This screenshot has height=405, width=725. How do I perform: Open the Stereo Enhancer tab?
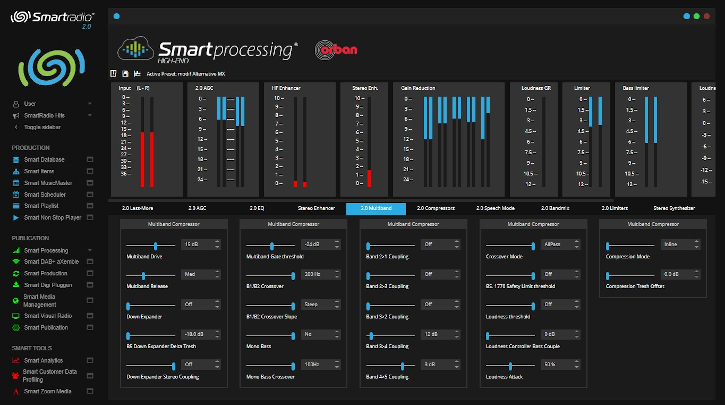[x=316, y=208]
